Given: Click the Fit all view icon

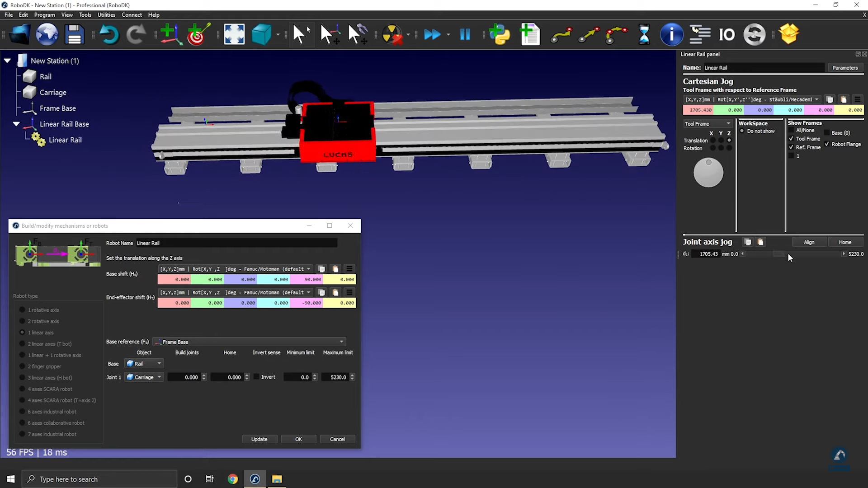Looking at the screenshot, I should click(x=234, y=34).
